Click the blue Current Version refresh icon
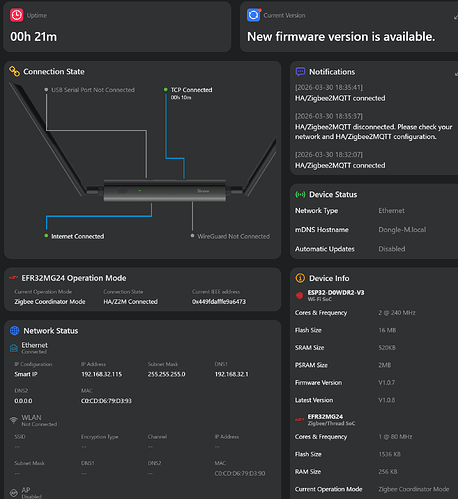The height and width of the screenshot is (499, 458). [x=253, y=15]
